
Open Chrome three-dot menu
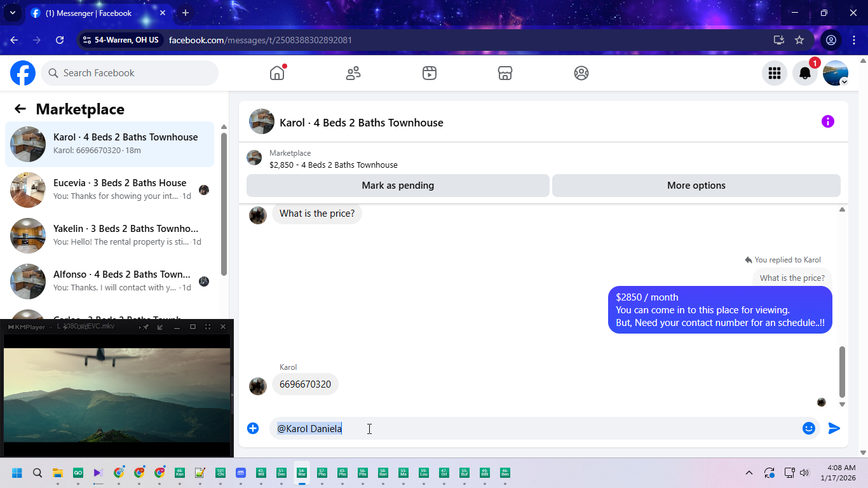(x=853, y=40)
